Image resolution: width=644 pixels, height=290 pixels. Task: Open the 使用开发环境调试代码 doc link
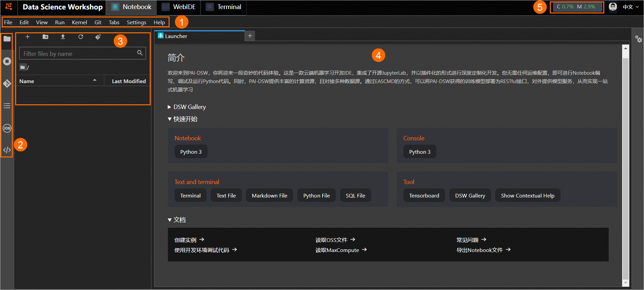206,250
